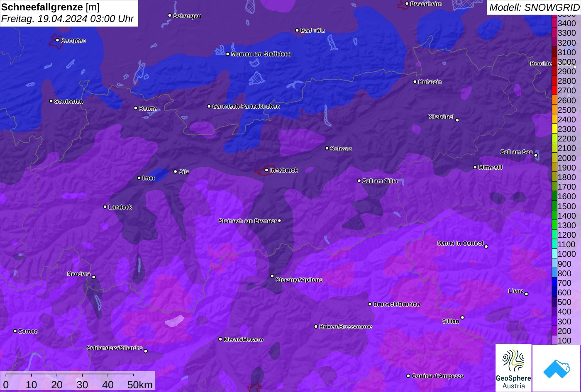Click the 1000 m cyan legend swatch
This screenshot has width=581, height=392.
pyautogui.click(x=554, y=254)
